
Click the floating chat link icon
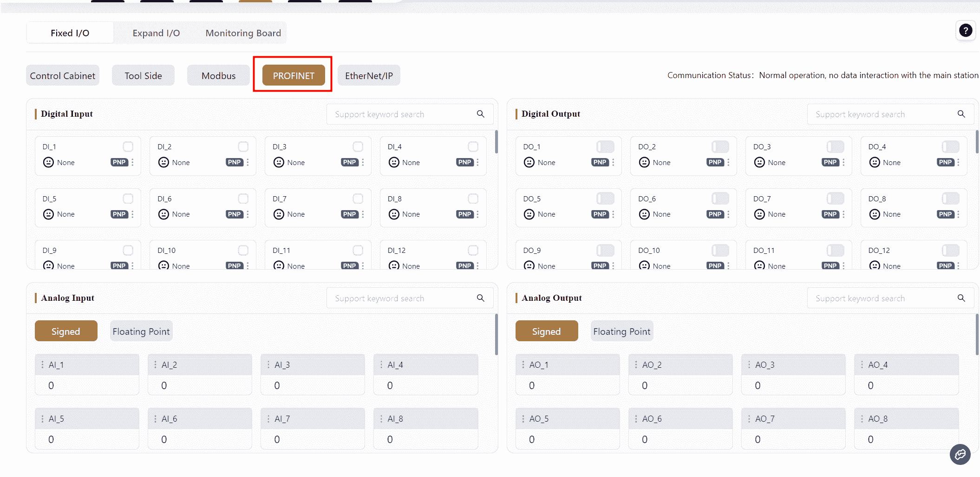pyautogui.click(x=960, y=454)
